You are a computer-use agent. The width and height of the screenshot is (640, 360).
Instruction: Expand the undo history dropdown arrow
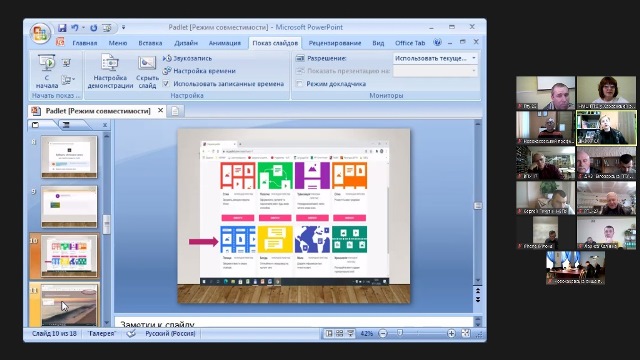[x=83, y=28]
